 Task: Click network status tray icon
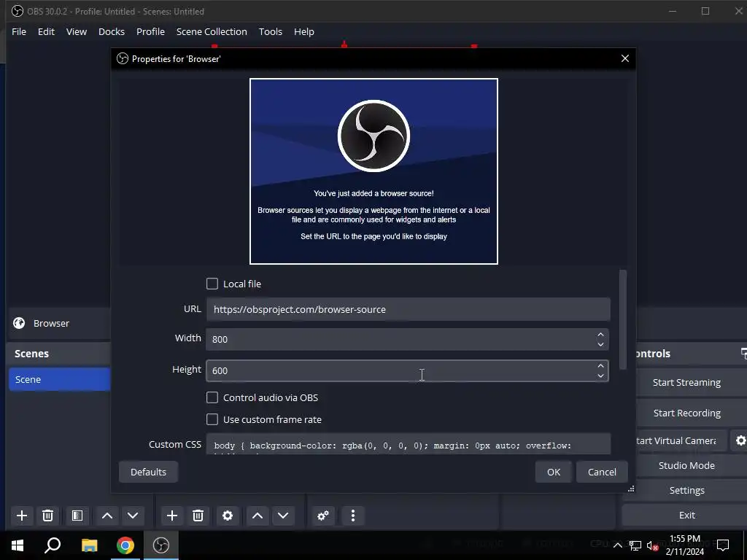coord(635,545)
